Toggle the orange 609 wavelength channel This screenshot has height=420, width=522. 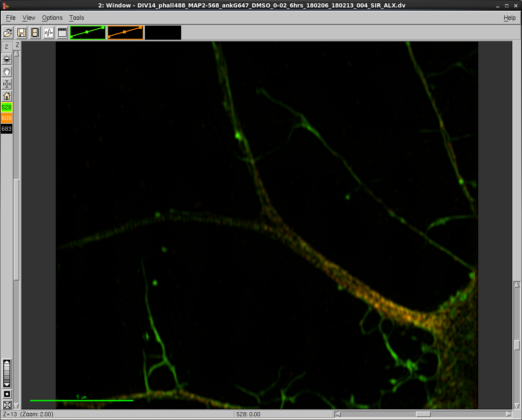[x=7, y=118]
